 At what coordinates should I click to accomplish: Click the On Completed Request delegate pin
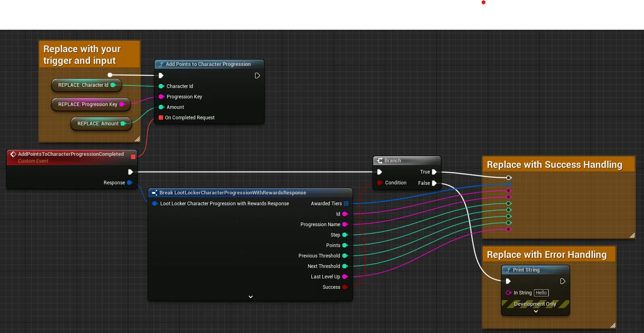pyautogui.click(x=161, y=117)
